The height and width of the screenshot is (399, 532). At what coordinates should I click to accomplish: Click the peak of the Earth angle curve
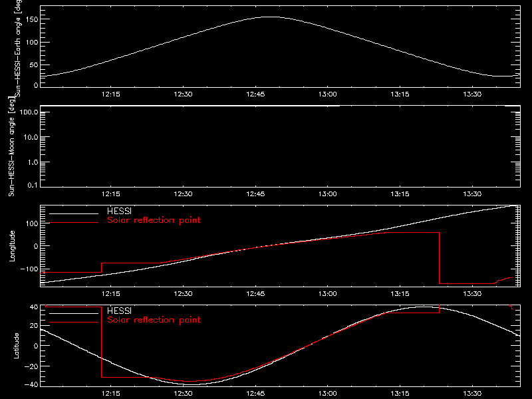point(271,17)
